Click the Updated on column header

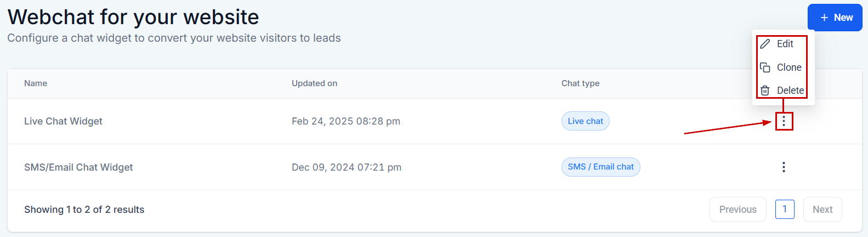pos(314,83)
